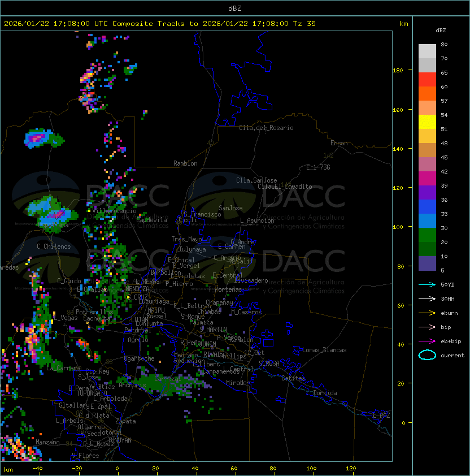This screenshot has height=476, width=470.
Task: Select the light grey top swatch near 80
Action: coord(427,51)
